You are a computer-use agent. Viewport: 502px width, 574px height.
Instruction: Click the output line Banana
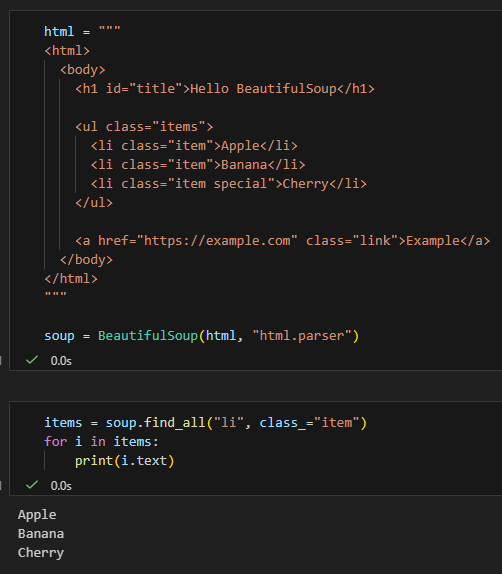click(41, 534)
